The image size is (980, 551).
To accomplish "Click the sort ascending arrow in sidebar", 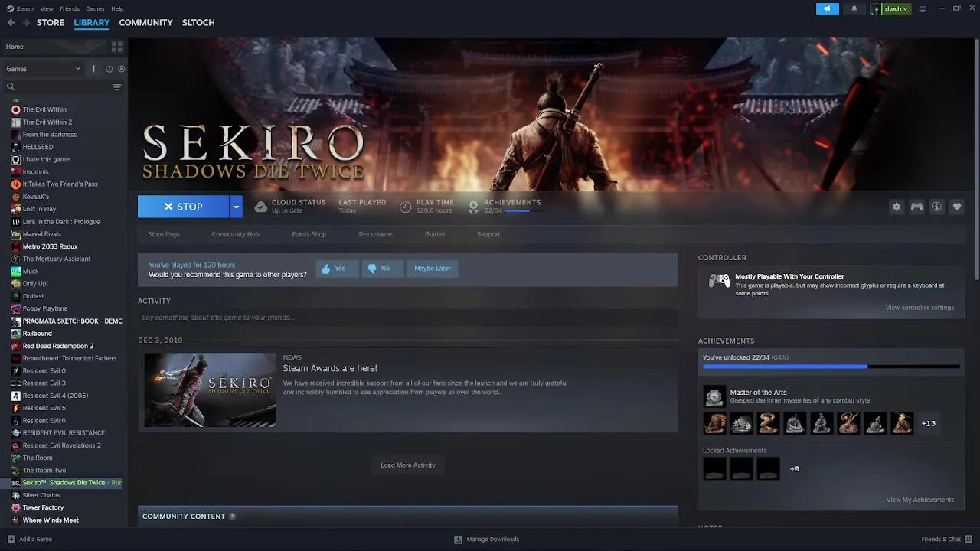I will [94, 69].
